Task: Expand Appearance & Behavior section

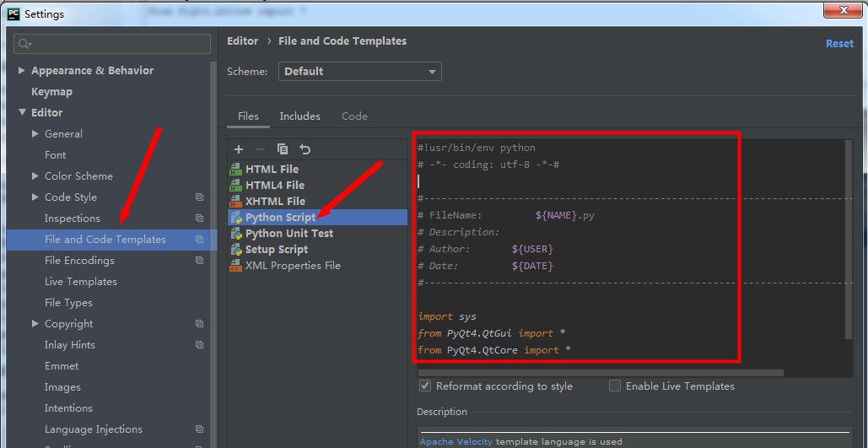Action: click(x=22, y=71)
